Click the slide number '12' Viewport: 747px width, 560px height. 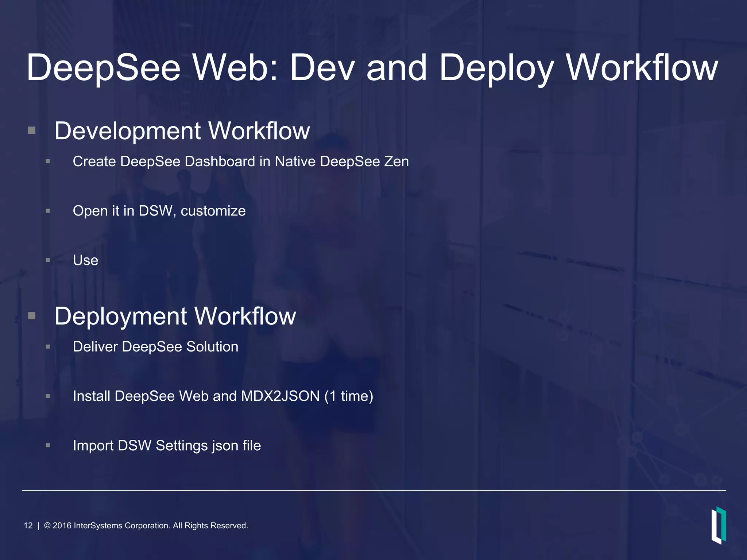coord(28,525)
